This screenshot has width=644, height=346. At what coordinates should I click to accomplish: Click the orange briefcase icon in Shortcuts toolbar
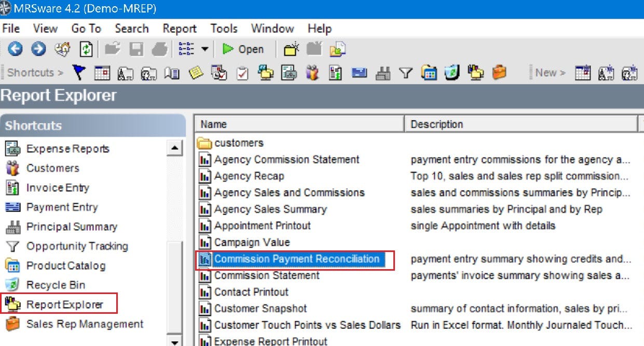[499, 73]
